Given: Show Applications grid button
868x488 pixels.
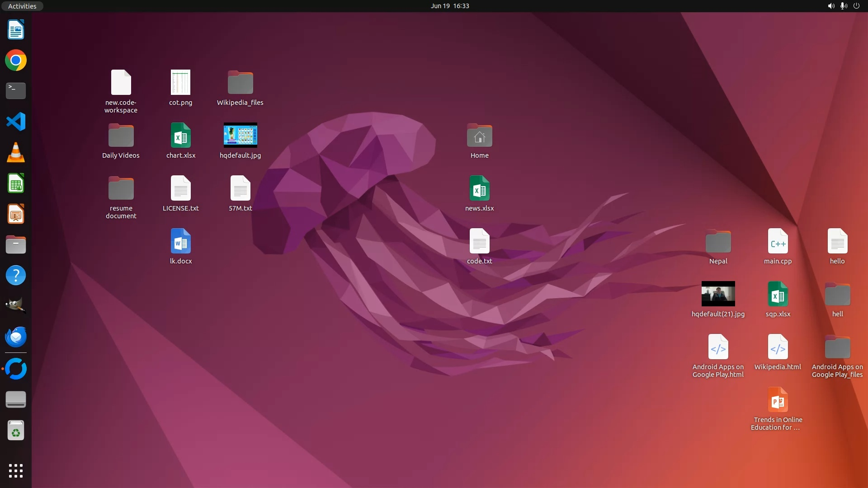Looking at the screenshot, I should tap(16, 470).
